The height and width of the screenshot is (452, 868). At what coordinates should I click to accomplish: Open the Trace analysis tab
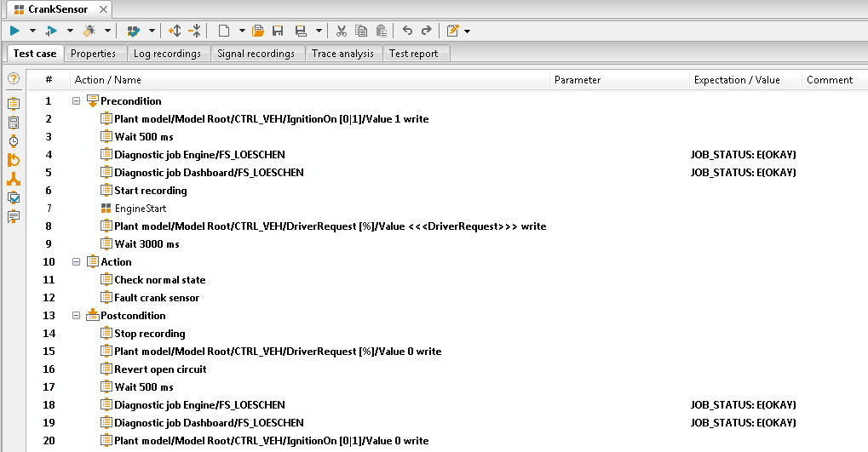[342, 54]
